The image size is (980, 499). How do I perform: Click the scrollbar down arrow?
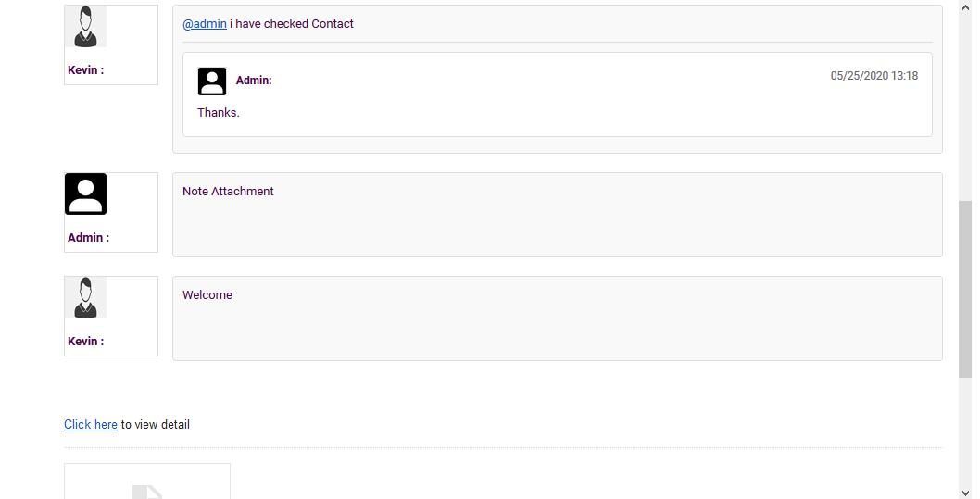coord(965,493)
